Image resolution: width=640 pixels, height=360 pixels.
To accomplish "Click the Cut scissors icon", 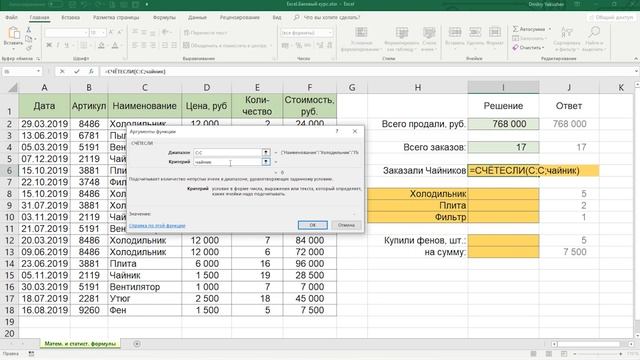I will 29,30.
